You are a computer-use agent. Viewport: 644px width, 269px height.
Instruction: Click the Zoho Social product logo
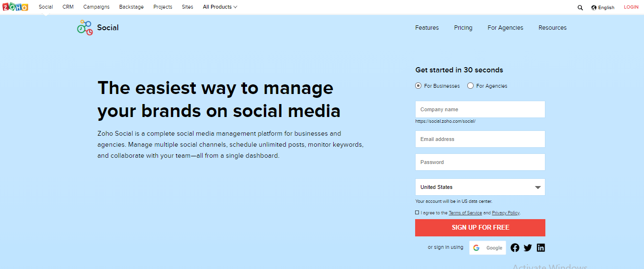point(85,28)
